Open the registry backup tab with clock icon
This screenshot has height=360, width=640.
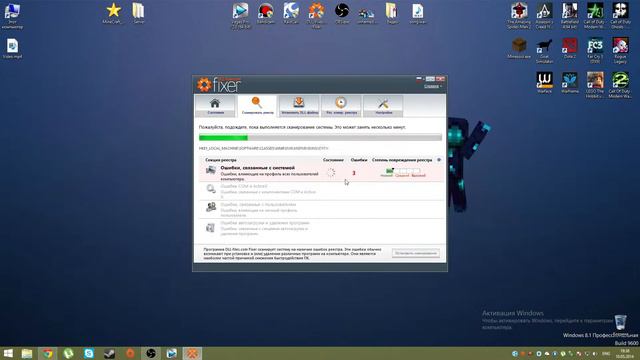[x=341, y=106]
